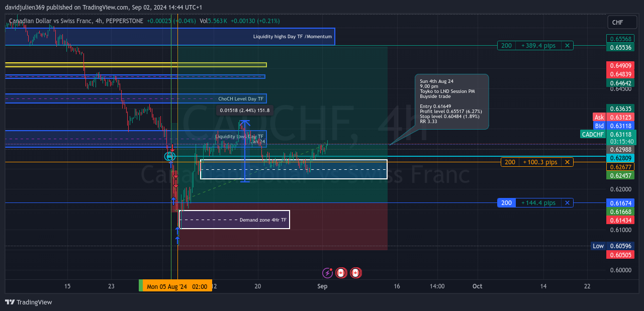Click the Buyside trade text in note
Screen dimensions: 644x311
(x=435, y=96)
